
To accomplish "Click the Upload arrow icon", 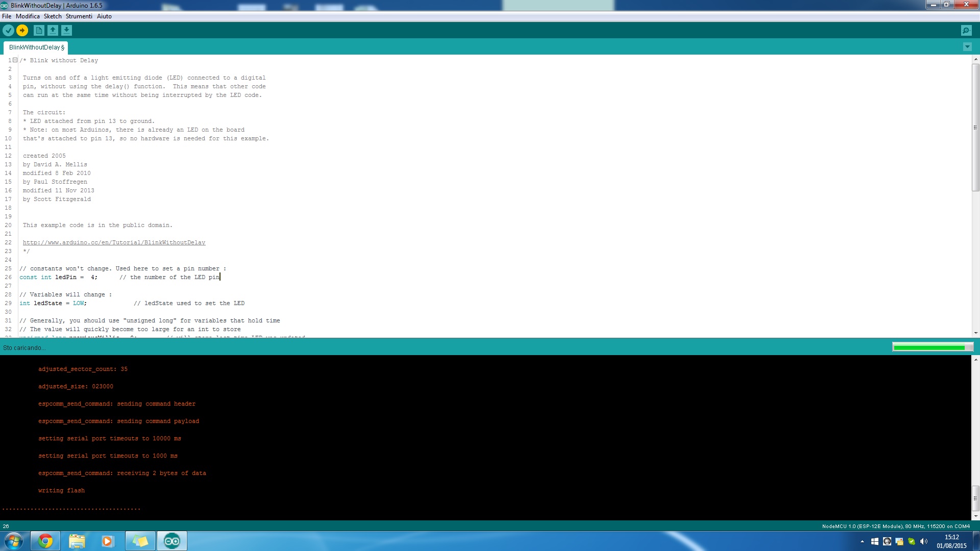I will pos(22,31).
